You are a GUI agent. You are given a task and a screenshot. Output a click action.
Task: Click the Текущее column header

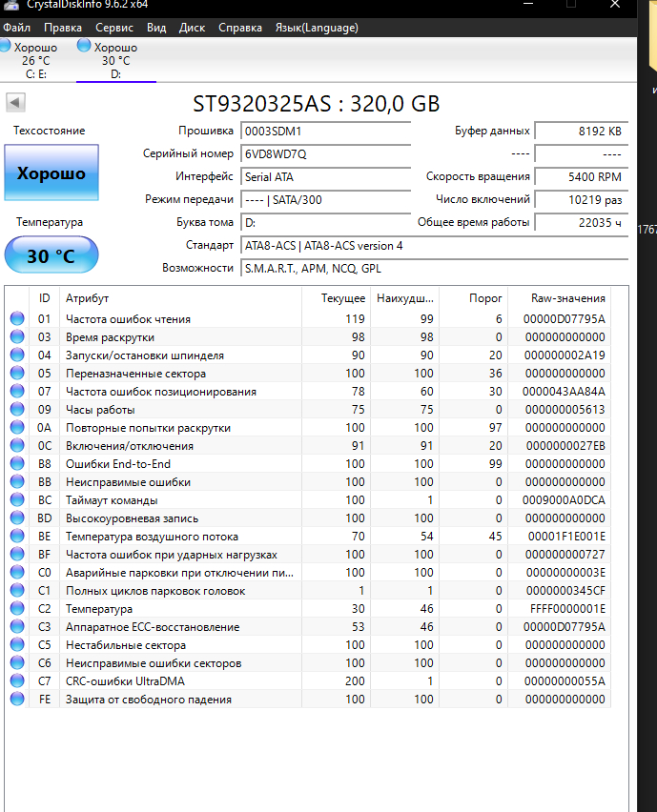(x=336, y=297)
